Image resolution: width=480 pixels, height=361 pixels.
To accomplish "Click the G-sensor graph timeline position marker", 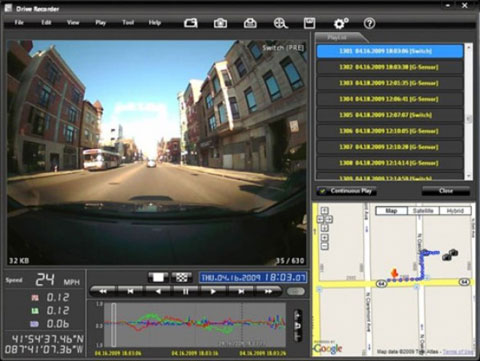I will click(114, 325).
